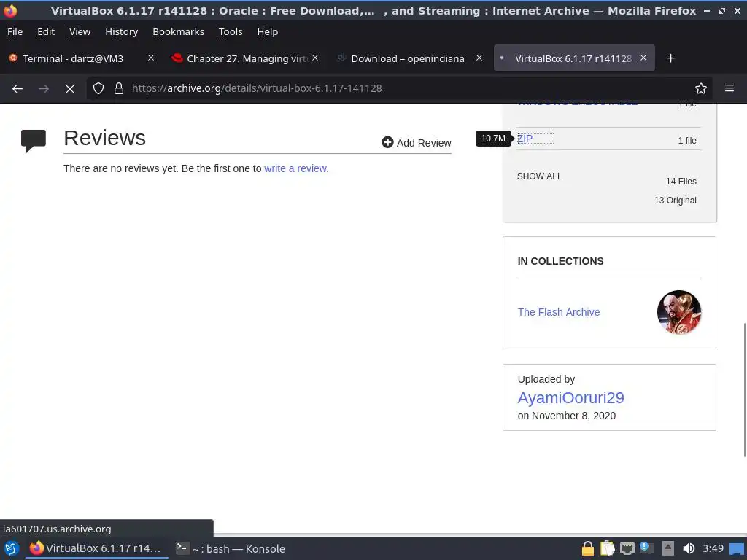The height and width of the screenshot is (560, 747).
Task: Open the volume control speaker icon
Action: [x=689, y=548]
